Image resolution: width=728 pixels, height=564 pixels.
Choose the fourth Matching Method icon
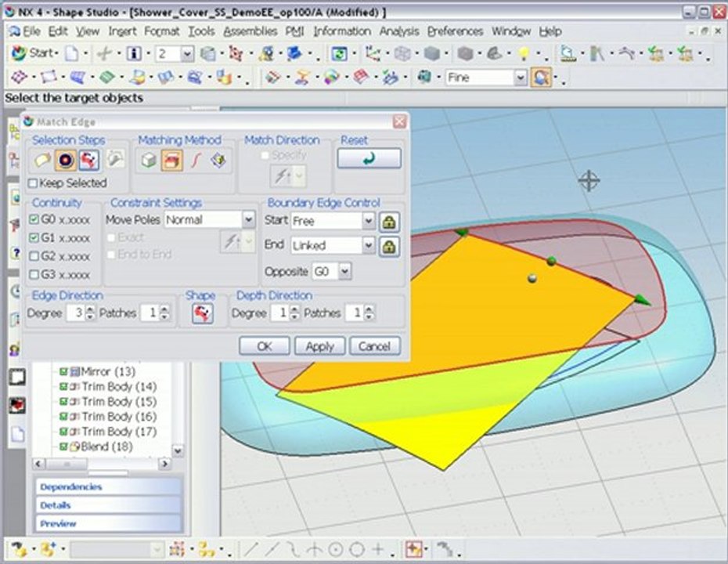pos(218,161)
